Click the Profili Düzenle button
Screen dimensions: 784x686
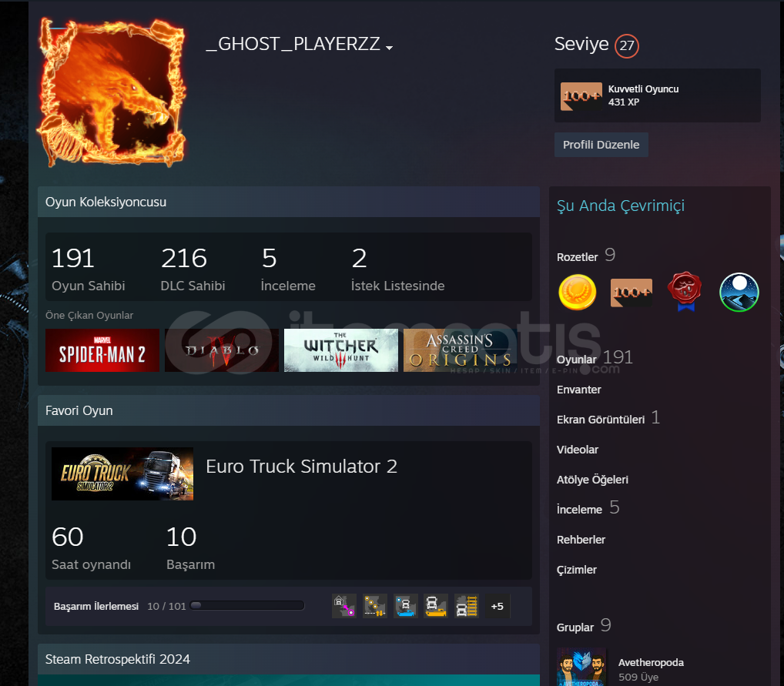tap(601, 145)
